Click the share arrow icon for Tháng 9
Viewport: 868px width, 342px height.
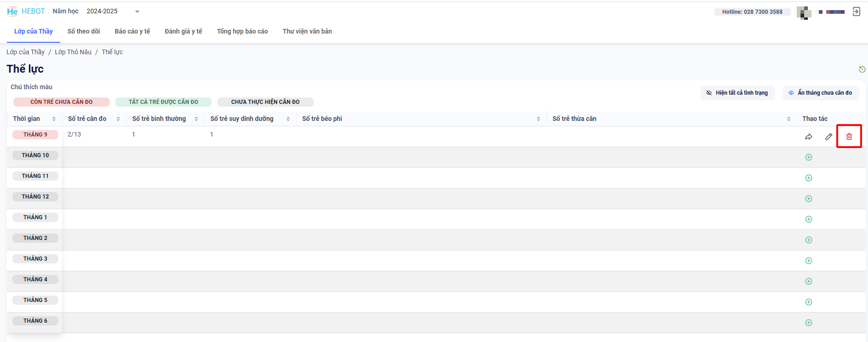(x=808, y=137)
